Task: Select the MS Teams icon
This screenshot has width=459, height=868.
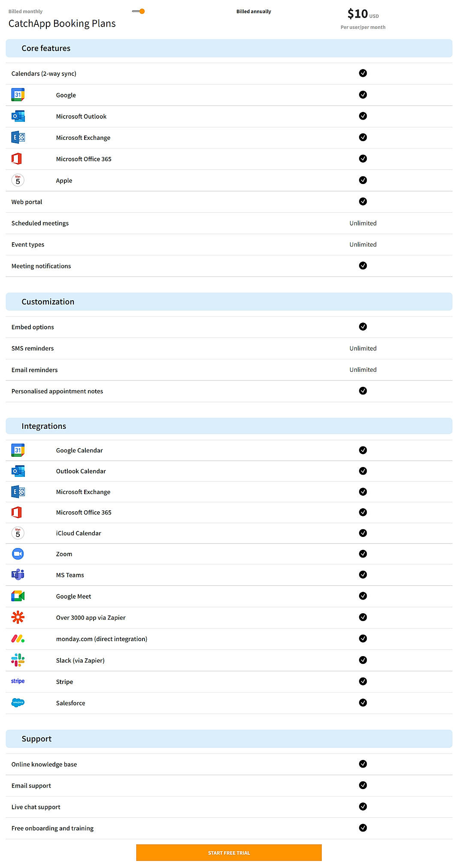Action: click(x=18, y=575)
